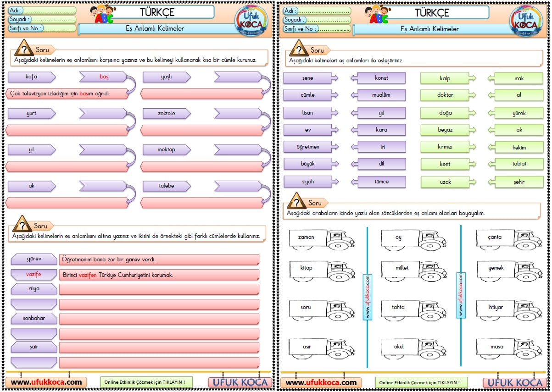The width and height of the screenshot is (552, 392).
Task: Click the empty sentence line next to şair
Action: point(159,348)
